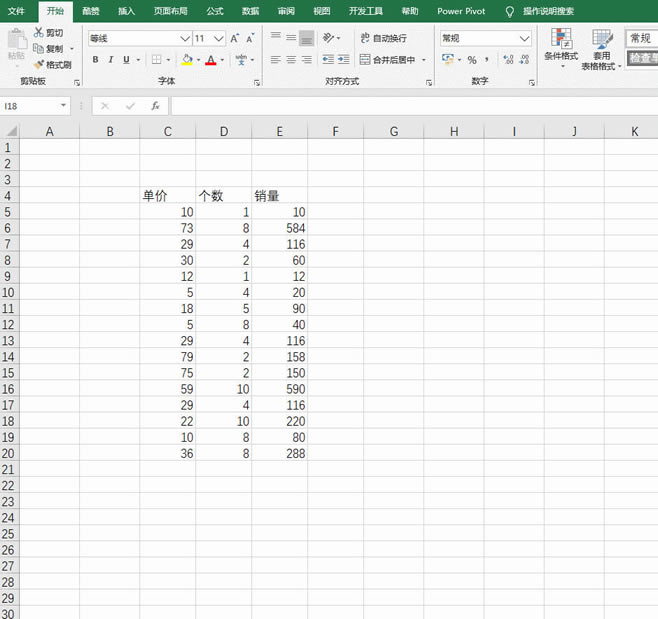The height and width of the screenshot is (619, 658).
Task: Decrease font size with the smaller A icon
Action: tap(250, 39)
